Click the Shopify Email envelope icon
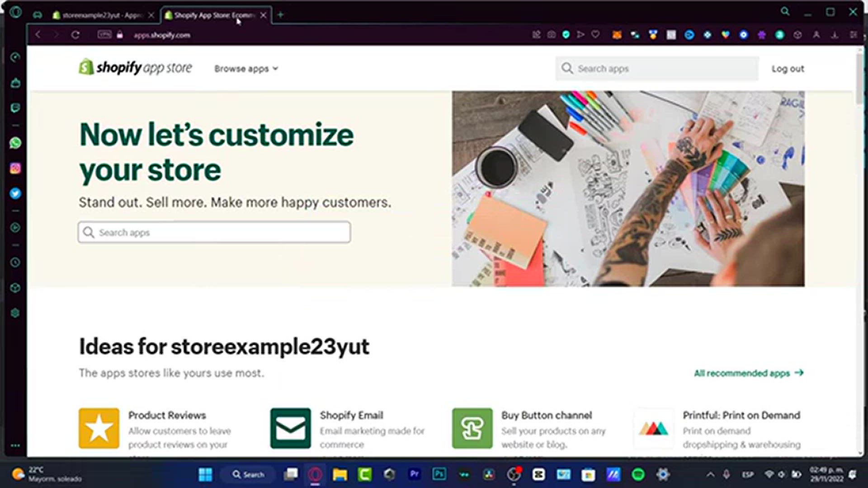Screen dimensions: 868x488 [x=291, y=428]
